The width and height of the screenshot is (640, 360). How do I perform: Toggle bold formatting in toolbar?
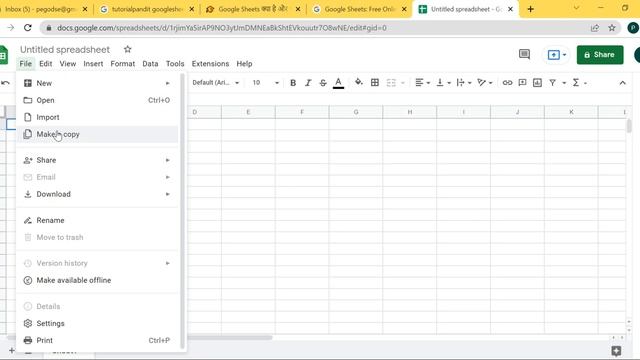point(293,83)
